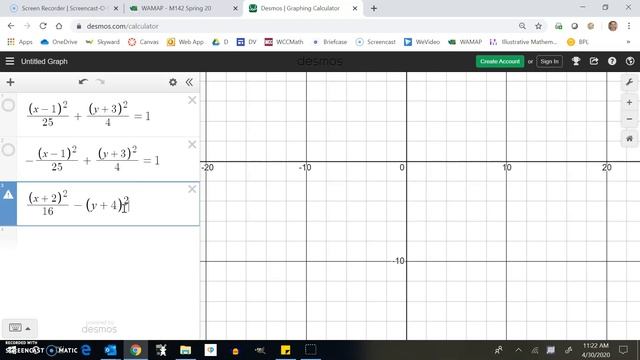This screenshot has width=640, height=360.
Task: Open the Skyward bookmark
Action: [x=103, y=42]
